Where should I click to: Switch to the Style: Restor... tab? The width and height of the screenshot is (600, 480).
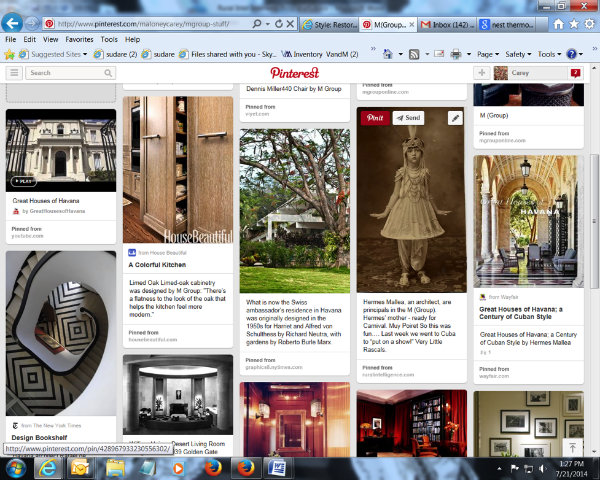coord(329,24)
